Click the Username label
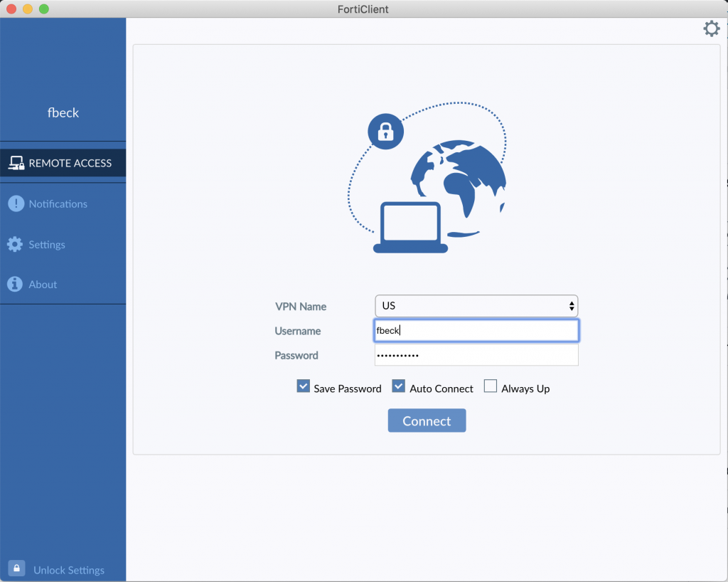Image resolution: width=728 pixels, height=582 pixels. click(x=298, y=331)
